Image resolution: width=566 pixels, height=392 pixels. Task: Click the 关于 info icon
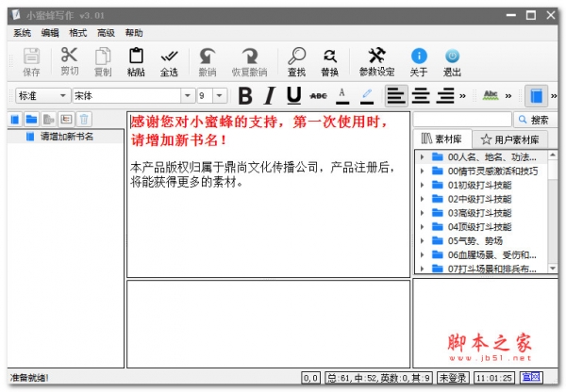[x=419, y=56]
